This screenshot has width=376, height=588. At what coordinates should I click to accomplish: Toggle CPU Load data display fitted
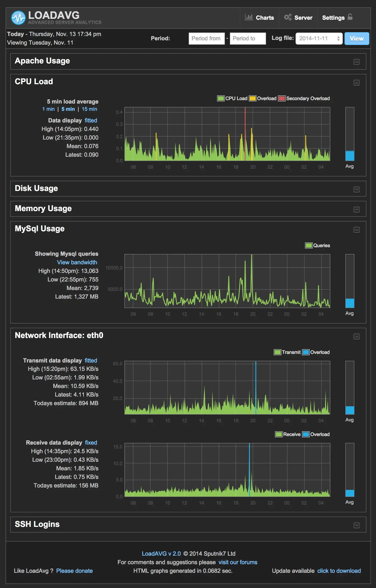pyautogui.click(x=91, y=120)
